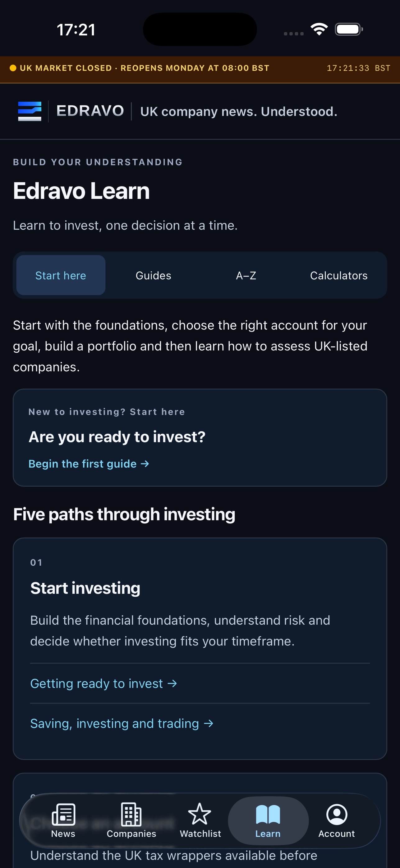The image size is (400, 868).
Task: Tap the Watchlist star icon
Action: click(x=200, y=814)
